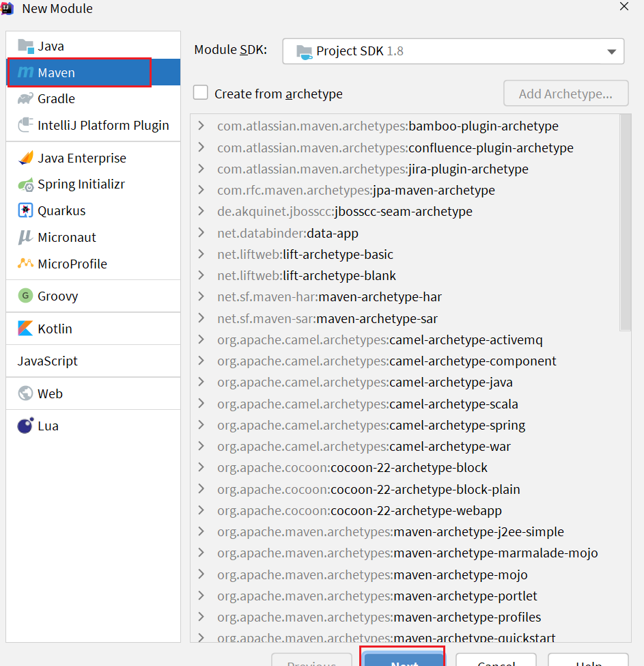This screenshot has width=644, height=666.
Task: Click the Web globe icon
Action: click(25, 393)
